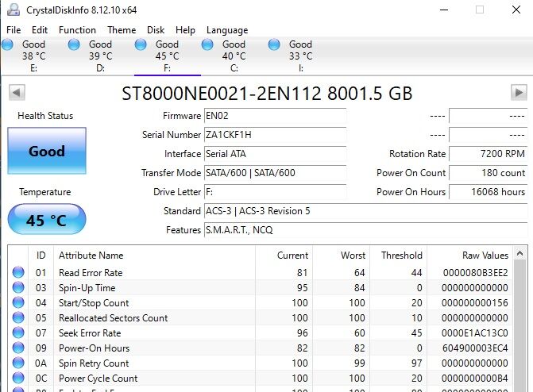Click the blue status orb for disk F:
The image size is (533, 392).
click(x=141, y=44)
